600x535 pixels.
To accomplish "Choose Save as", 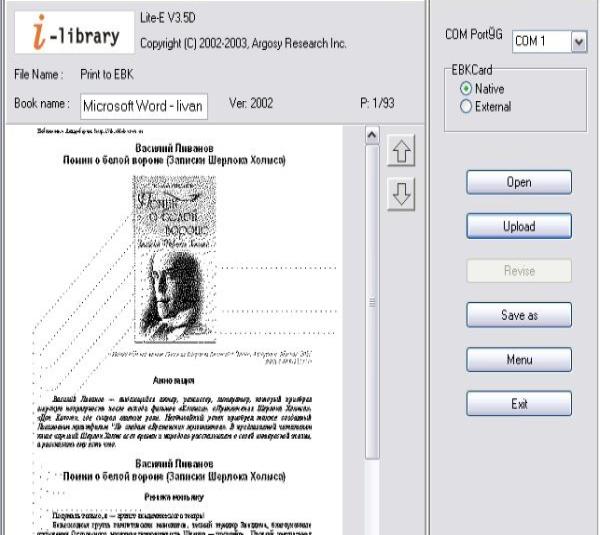I will (x=519, y=315).
